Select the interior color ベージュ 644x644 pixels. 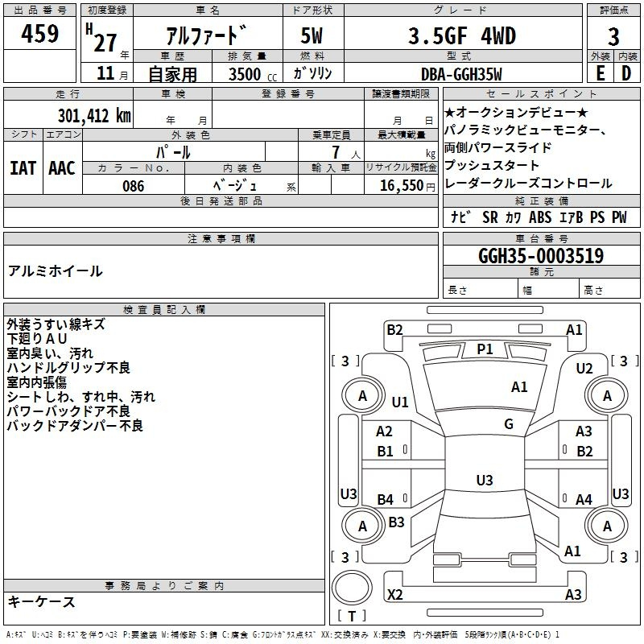coord(235,186)
